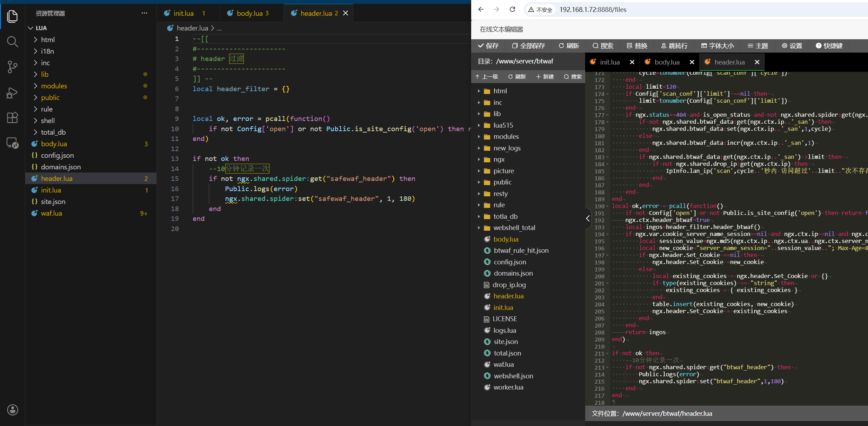Collapse the LUA root folder
The width and height of the screenshot is (868, 426).
[x=31, y=28]
